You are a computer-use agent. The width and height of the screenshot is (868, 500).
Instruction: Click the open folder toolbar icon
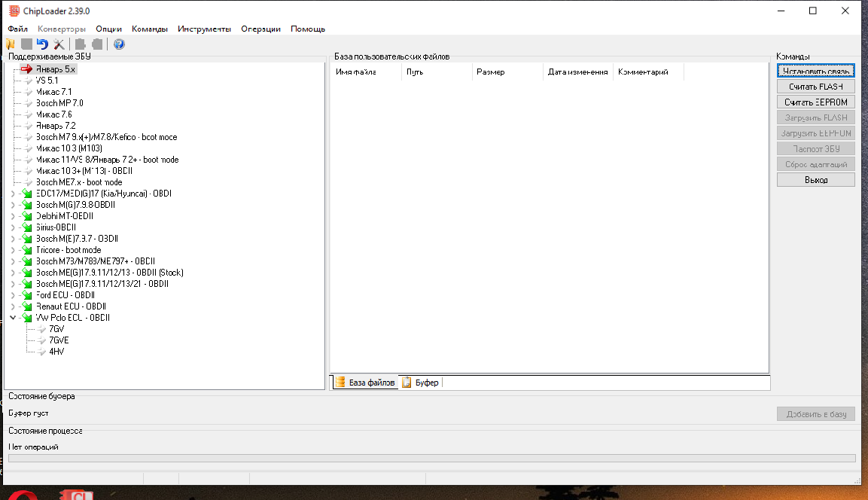tap(10, 44)
